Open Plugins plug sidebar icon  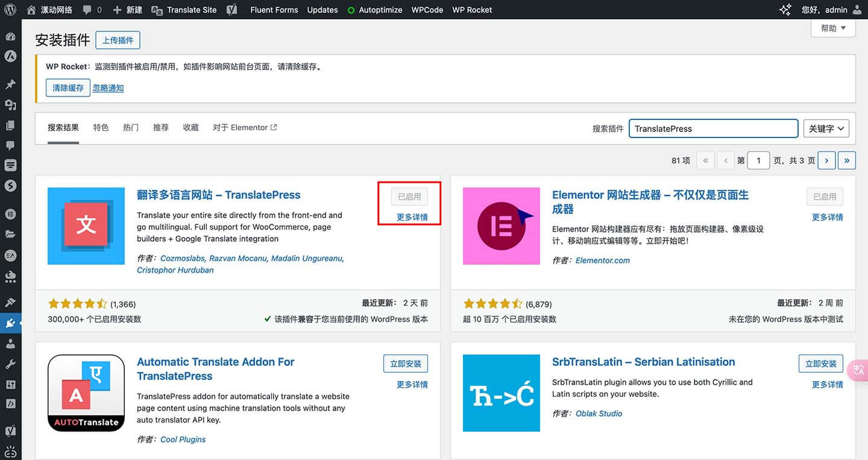click(10, 323)
